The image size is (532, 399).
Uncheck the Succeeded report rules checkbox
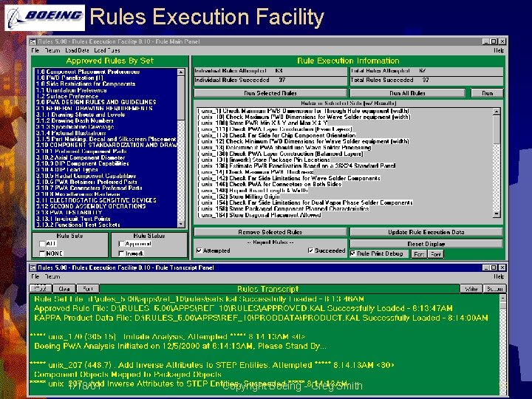coord(310,250)
